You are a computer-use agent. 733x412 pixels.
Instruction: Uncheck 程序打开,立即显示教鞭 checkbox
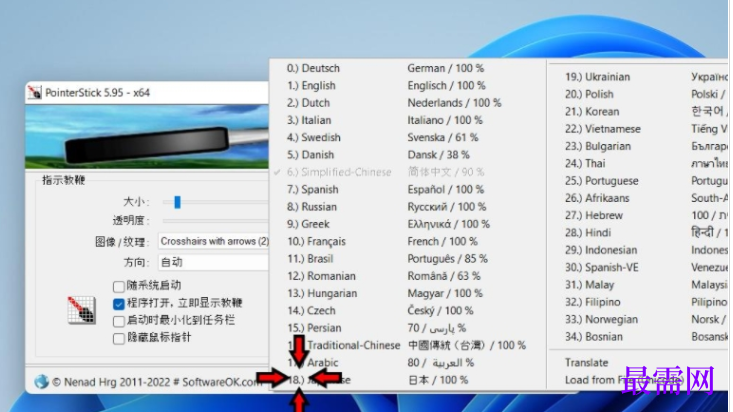(119, 304)
